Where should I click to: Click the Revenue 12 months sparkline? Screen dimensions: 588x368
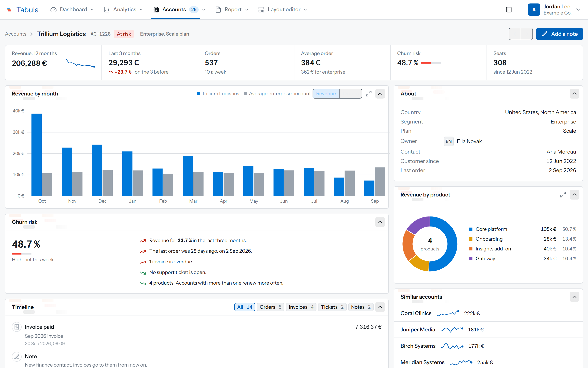pyautogui.click(x=81, y=63)
